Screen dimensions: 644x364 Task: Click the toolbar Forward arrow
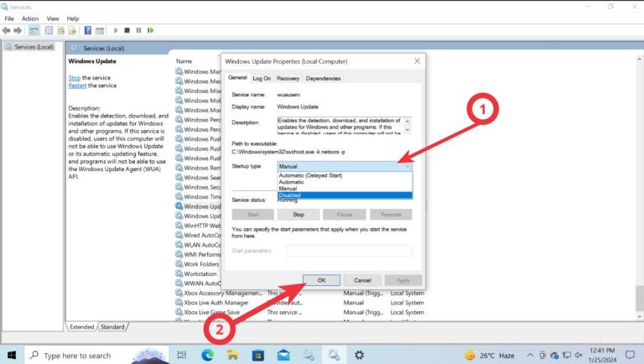18,30
